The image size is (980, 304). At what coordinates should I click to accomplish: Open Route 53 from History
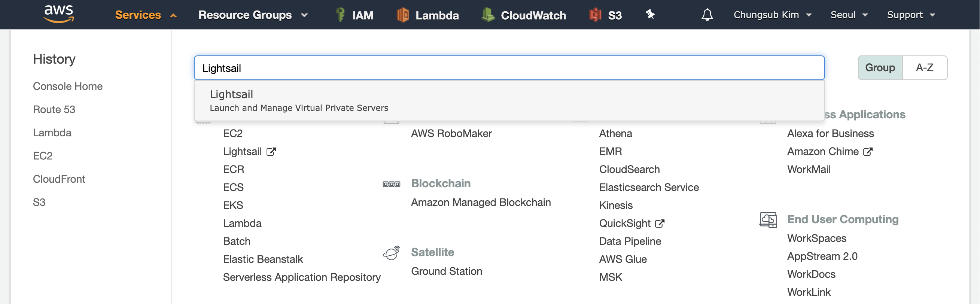54,110
